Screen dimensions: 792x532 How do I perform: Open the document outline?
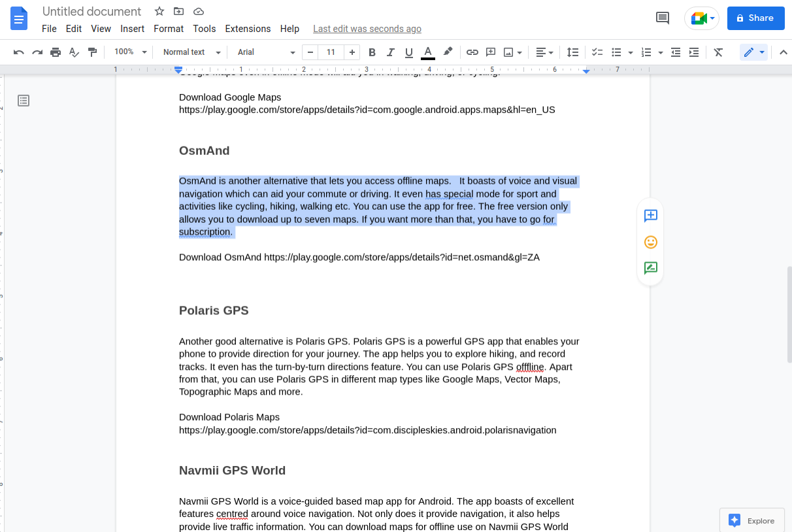click(24, 101)
